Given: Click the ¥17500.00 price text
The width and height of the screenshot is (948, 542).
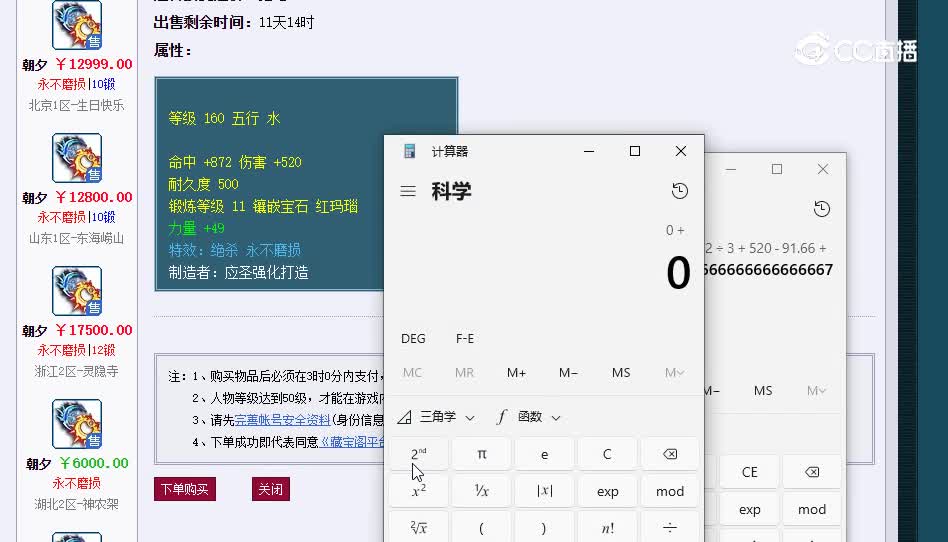Looking at the screenshot, I should (94, 330).
